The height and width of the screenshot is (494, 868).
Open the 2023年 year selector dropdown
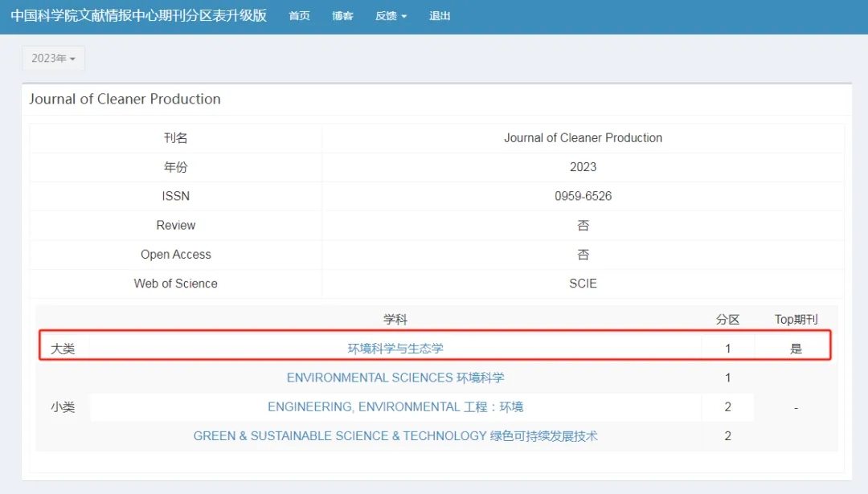tap(53, 59)
